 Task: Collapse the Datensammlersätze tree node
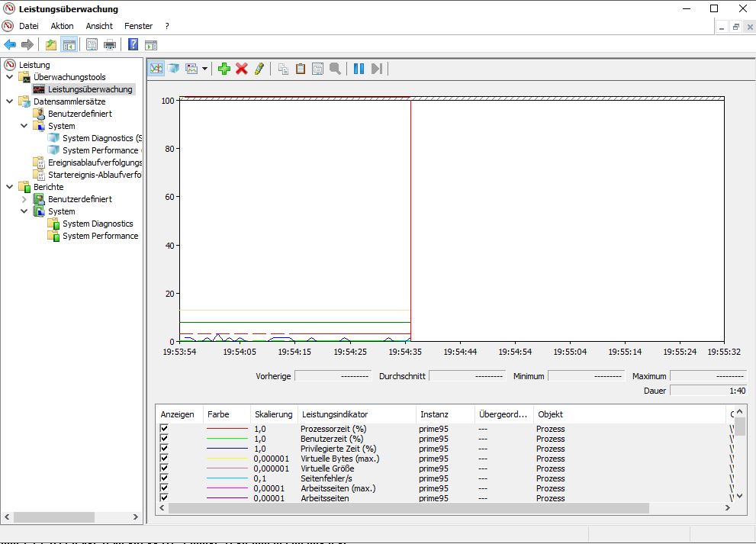10,101
